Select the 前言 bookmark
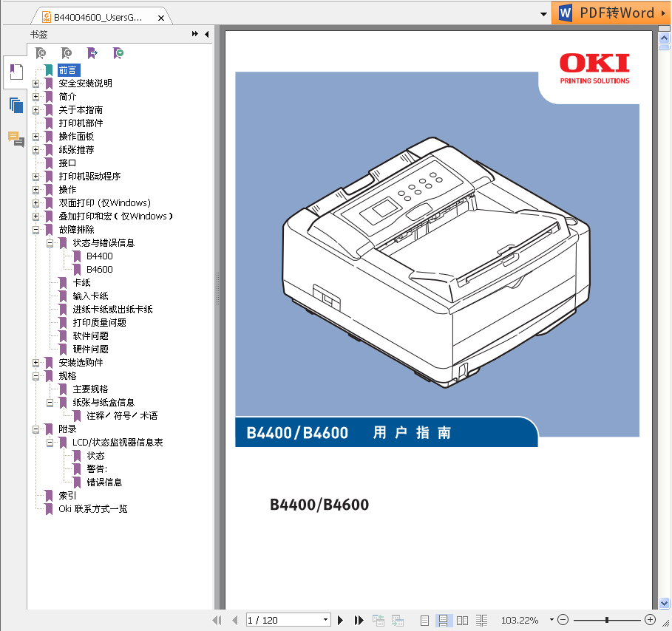The width and height of the screenshot is (672, 631). pyautogui.click(x=68, y=70)
